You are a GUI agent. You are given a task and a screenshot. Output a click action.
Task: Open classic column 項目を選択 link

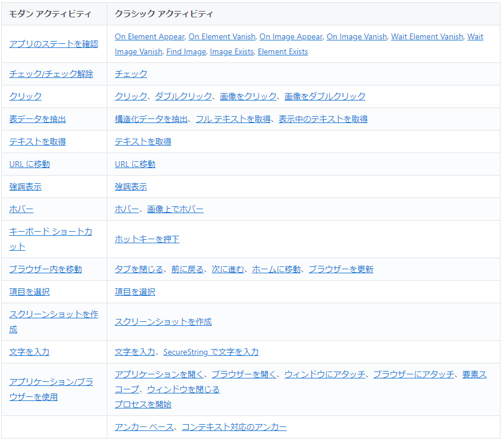point(135,292)
